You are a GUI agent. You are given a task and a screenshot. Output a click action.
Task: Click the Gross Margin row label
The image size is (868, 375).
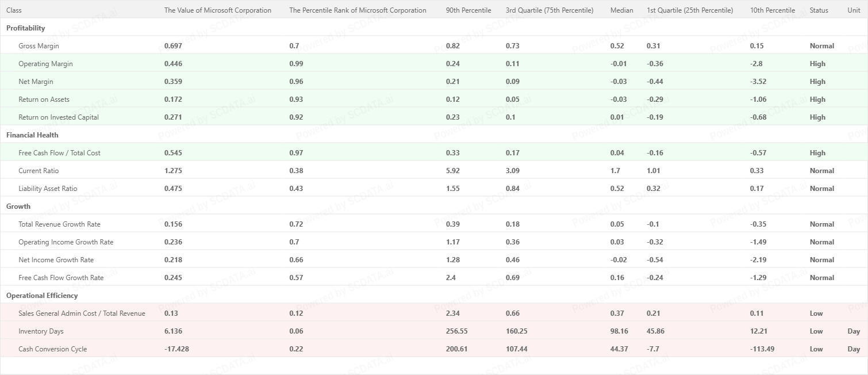click(39, 46)
